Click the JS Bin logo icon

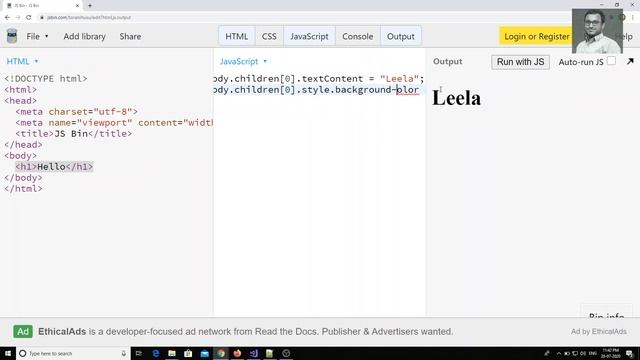12,36
